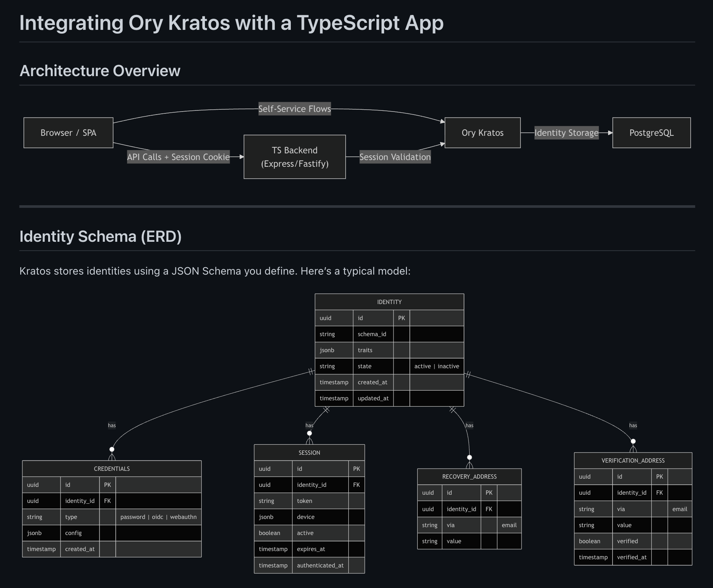The width and height of the screenshot is (713, 588).
Task: Click the SESSION table header
Action: pyautogui.click(x=309, y=452)
